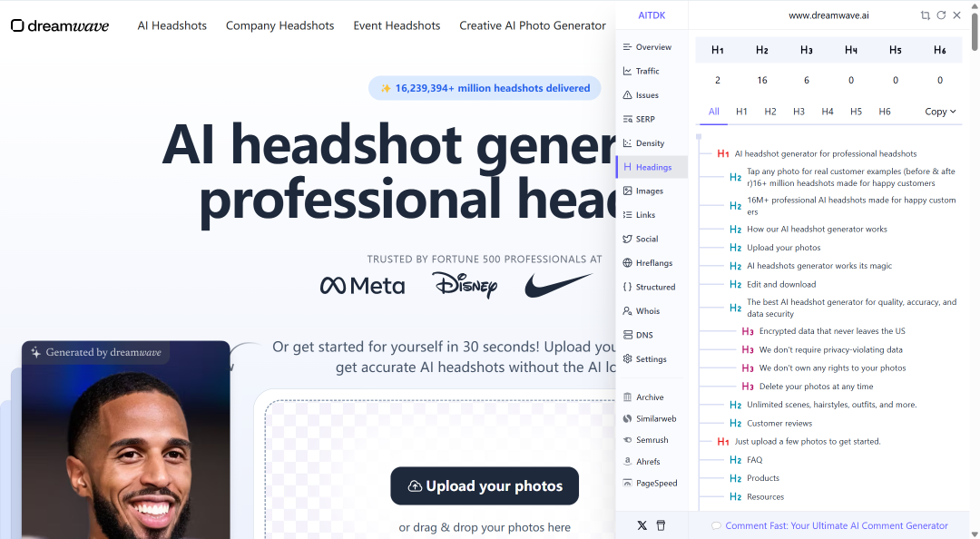The height and width of the screenshot is (539, 980).
Task: Refresh the AITDK panel
Action: tap(941, 15)
